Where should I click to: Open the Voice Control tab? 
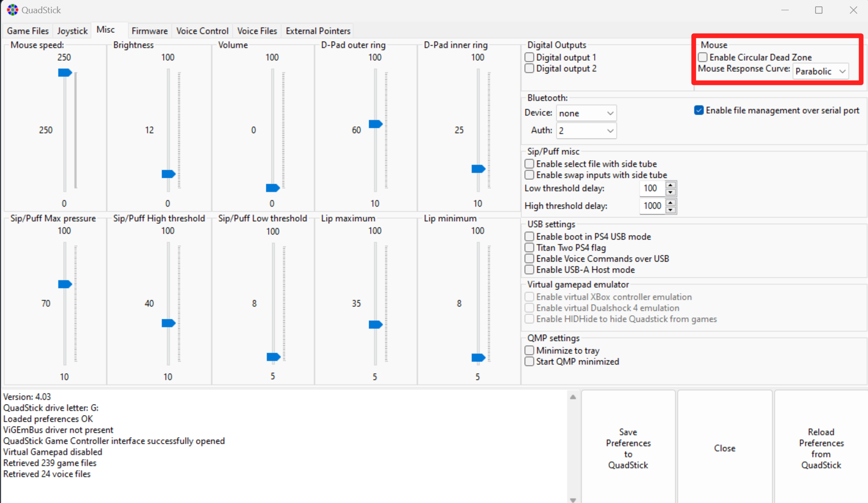(x=202, y=31)
